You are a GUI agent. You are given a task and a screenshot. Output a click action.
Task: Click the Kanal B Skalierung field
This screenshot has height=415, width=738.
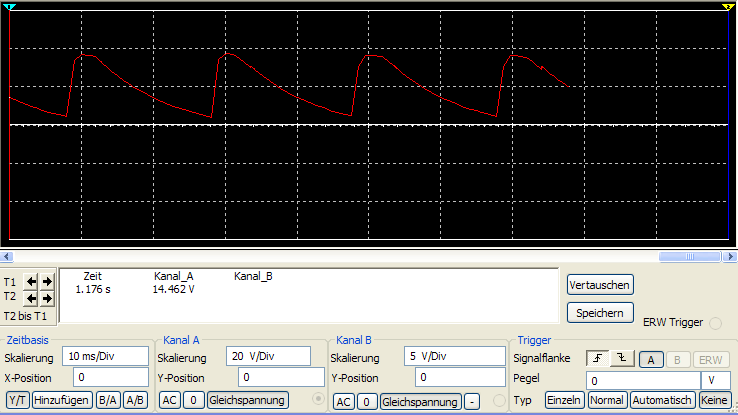tap(455, 356)
